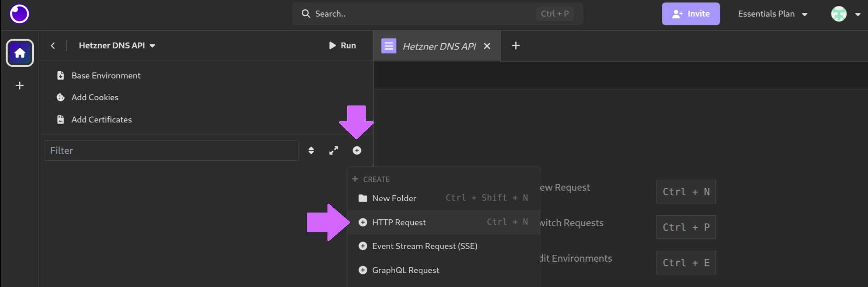This screenshot has width=868, height=287.
Task: Pick GraphQL Request from the menu
Action: [405, 270]
